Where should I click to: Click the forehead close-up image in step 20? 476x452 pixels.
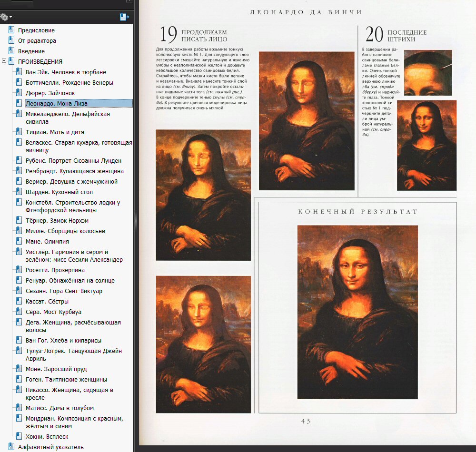(x=428, y=73)
